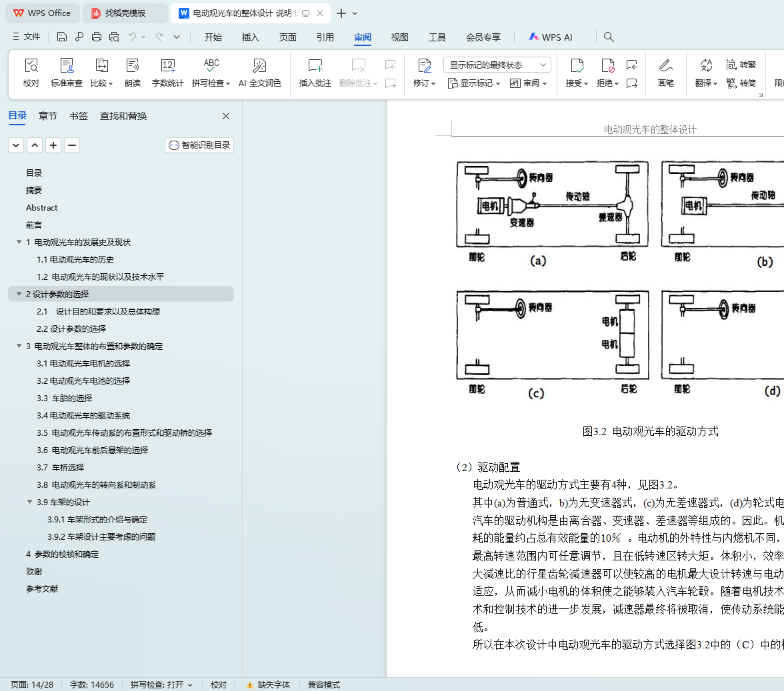The height and width of the screenshot is (691, 784).
Task: Select drive diagram (a) image
Action: click(553, 205)
